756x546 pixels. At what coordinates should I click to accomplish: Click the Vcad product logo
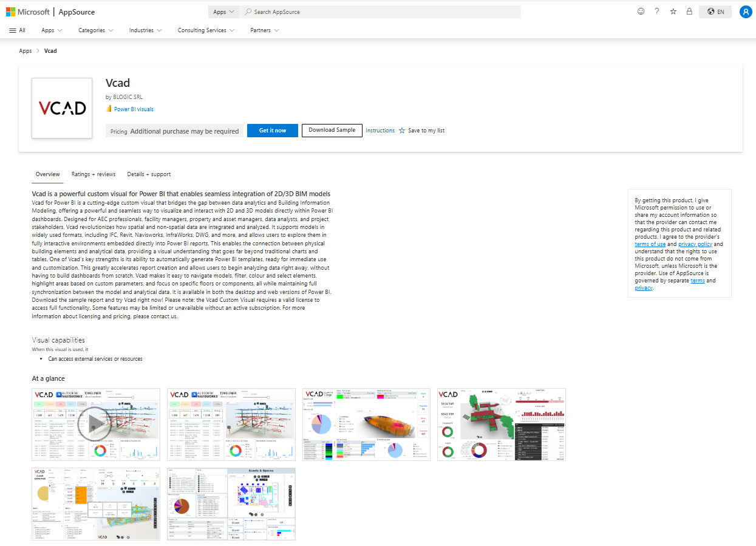[x=62, y=108]
